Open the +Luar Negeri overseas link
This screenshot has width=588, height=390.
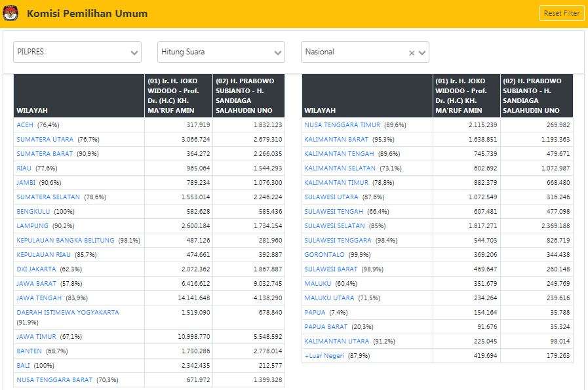pyautogui.click(x=324, y=355)
